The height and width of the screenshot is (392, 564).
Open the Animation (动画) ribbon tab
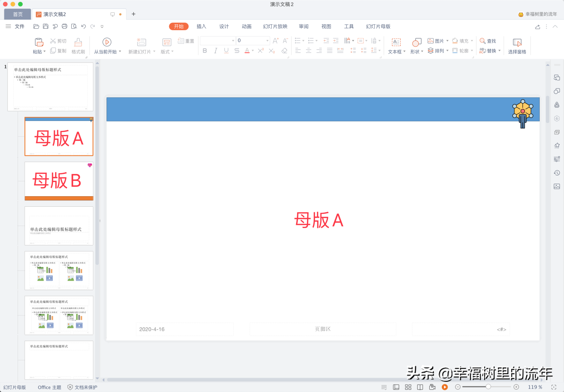click(x=247, y=27)
